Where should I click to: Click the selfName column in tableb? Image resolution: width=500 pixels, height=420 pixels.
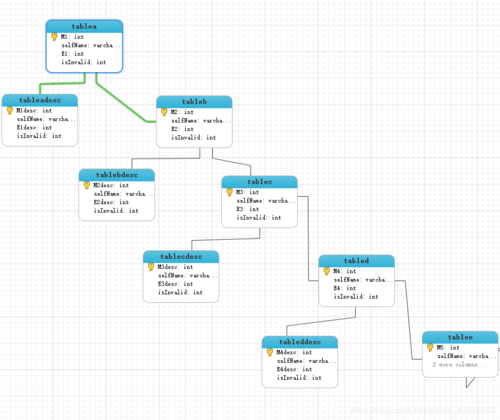pos(201,121)
